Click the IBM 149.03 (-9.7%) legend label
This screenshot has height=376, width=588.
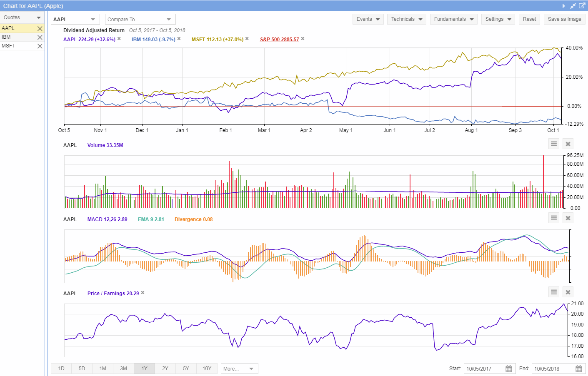point(153,40)
